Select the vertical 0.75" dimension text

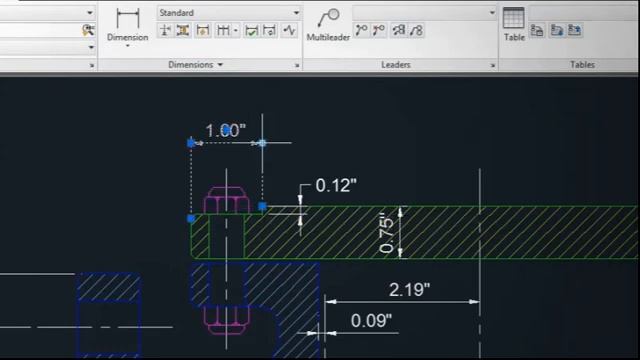click(x=387, y=233)
